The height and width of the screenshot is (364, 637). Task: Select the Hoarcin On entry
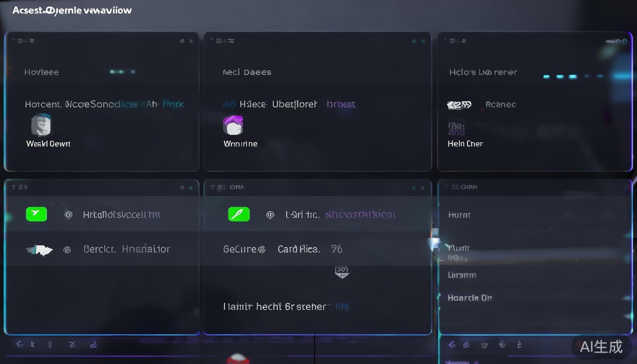[470, 298]
